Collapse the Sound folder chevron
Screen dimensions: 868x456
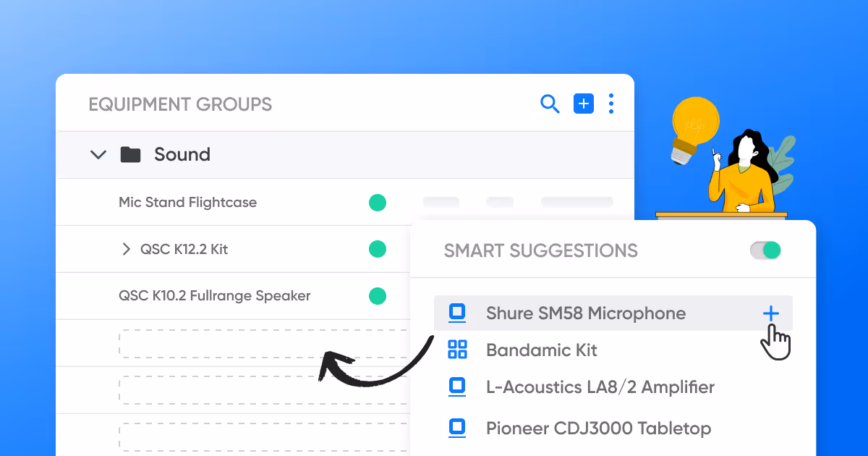[x=98, y=154]
